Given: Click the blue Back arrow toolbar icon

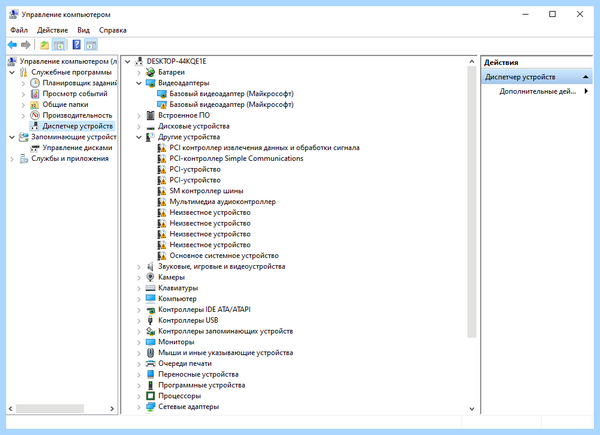Looking at the screenshot, I should (x=12, y=45).
